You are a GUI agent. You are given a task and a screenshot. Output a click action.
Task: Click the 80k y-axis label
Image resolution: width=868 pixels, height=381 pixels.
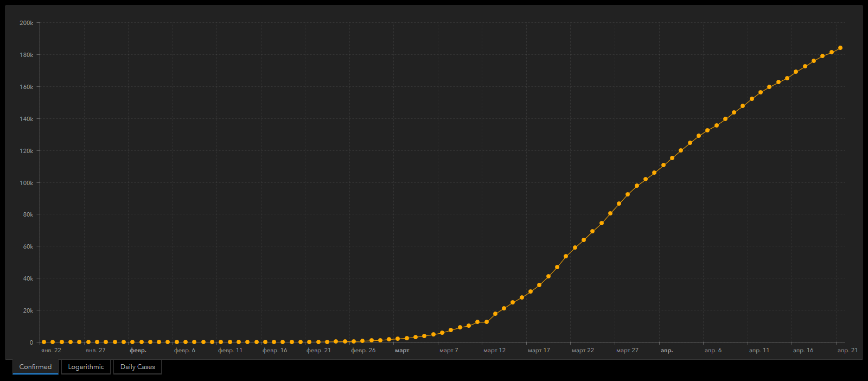(28, 214)
